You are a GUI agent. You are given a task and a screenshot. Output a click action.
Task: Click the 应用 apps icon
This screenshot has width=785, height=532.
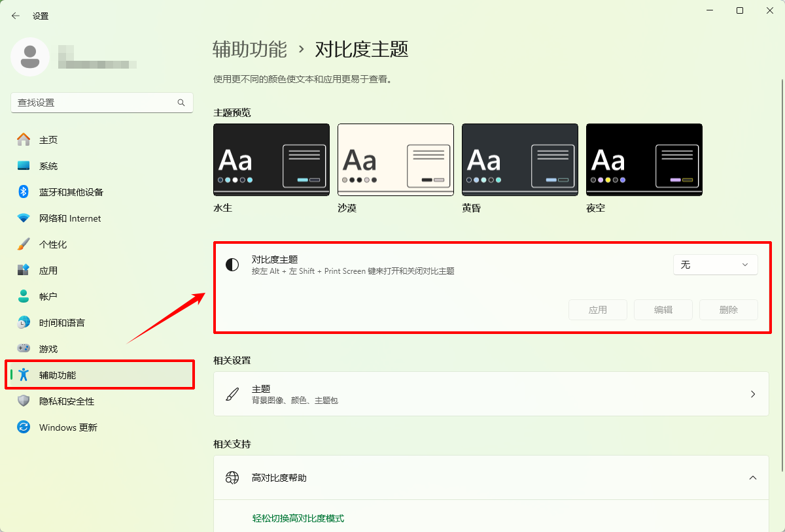click(x=24, y=271)
